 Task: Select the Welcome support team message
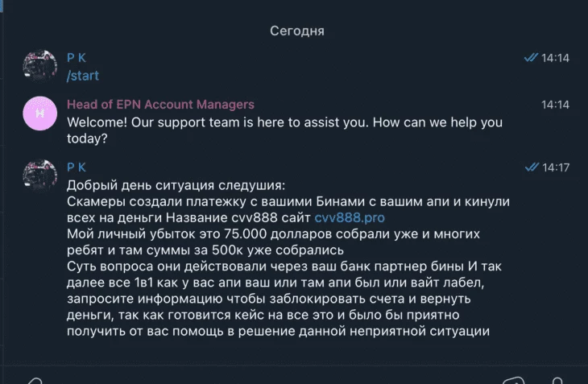(284, 130)
